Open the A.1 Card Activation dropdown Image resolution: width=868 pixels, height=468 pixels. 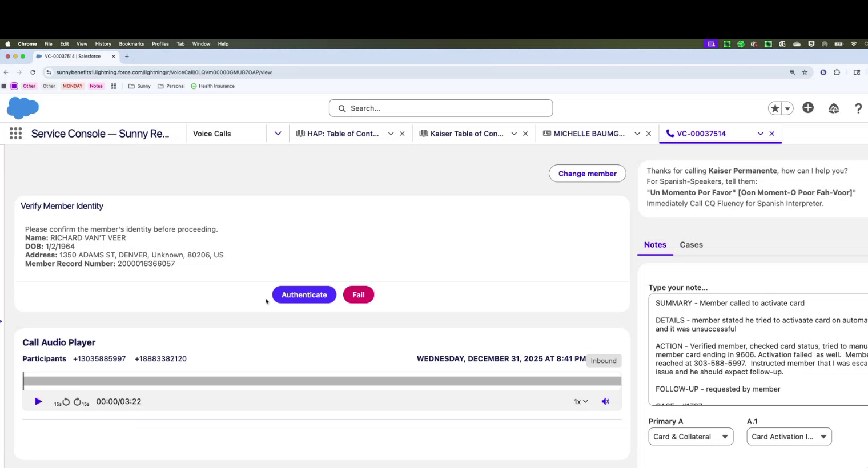(x=789, y=437)
